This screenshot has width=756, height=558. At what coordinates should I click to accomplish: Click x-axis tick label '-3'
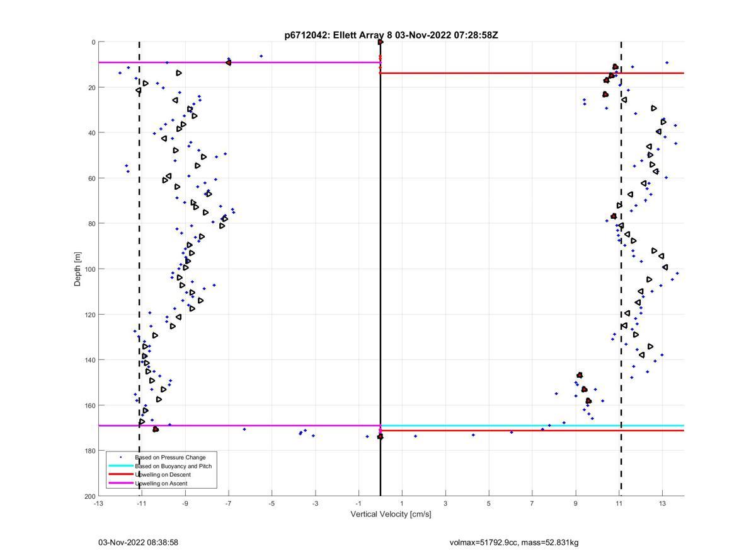(316, 504)
